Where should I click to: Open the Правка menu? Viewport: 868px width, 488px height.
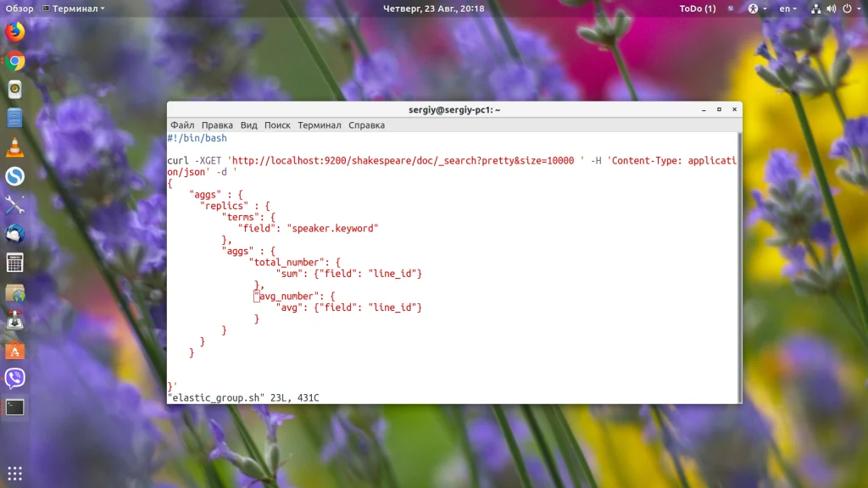click(217, 125)
